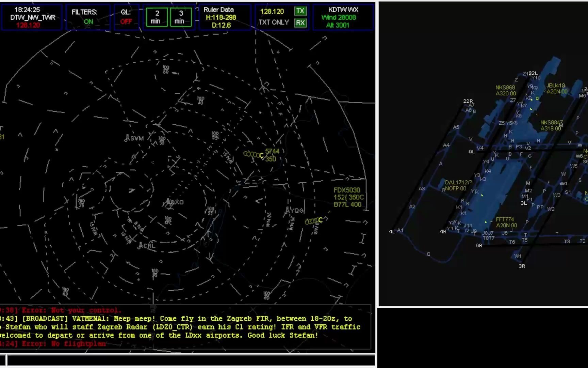Screen dimensions: 588x368
Task: Toggle the TX transmit button
Action: (300, 11)
